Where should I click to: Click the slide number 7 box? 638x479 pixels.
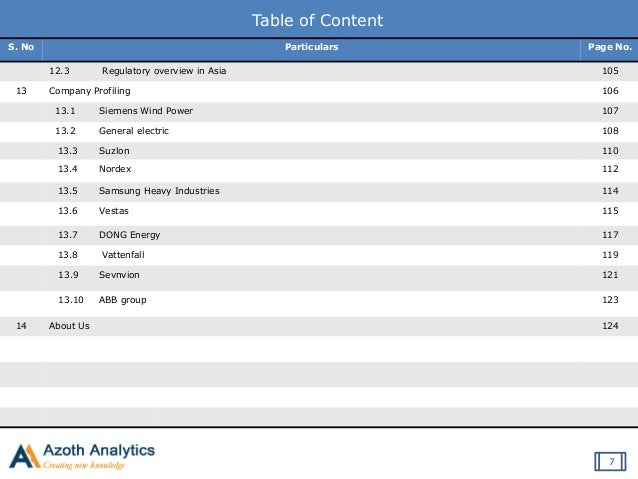610,462
